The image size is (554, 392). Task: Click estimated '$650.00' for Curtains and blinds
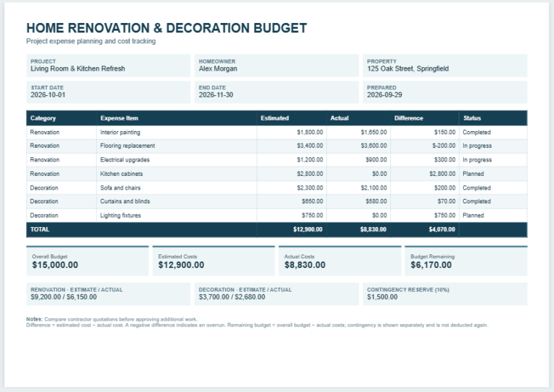[312, 202]
